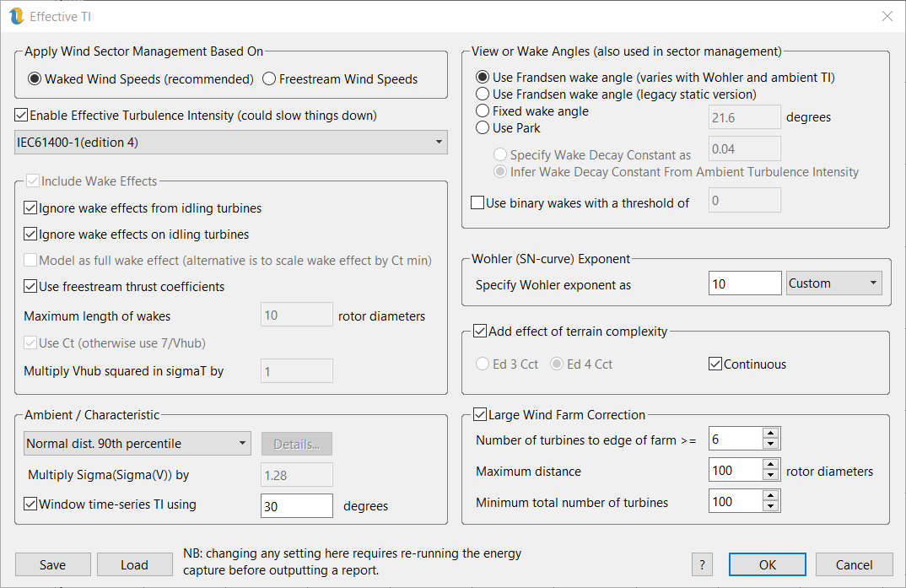This screenshot has width=906, height=588.
Task: Decrease maximum distance rotor diameters value
Action: [x=770, y=476]
